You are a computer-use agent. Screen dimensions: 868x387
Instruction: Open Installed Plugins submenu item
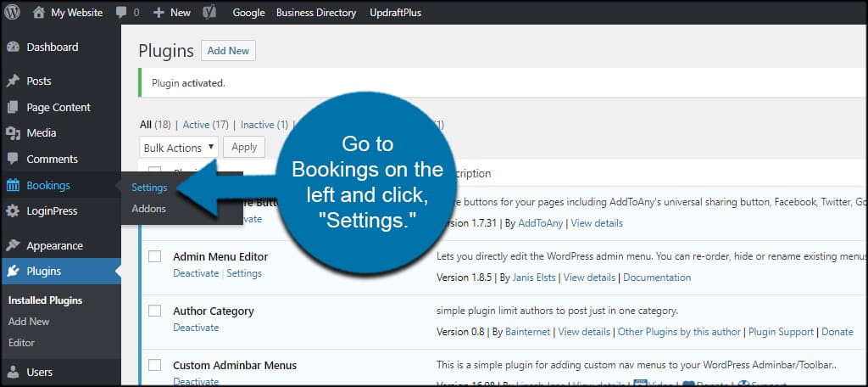coord(46,300)
